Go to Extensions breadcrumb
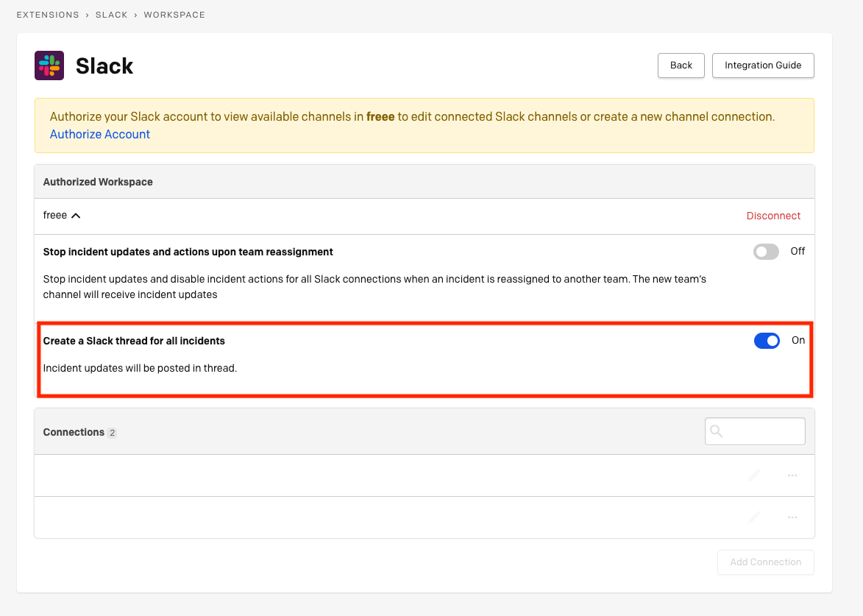863x616 pixels. click(48, 15)
